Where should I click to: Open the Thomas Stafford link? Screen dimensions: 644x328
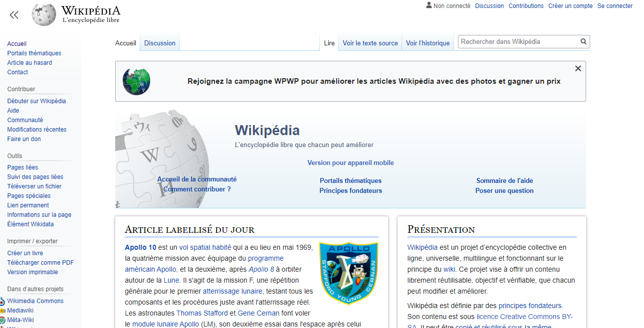point(202,313)
